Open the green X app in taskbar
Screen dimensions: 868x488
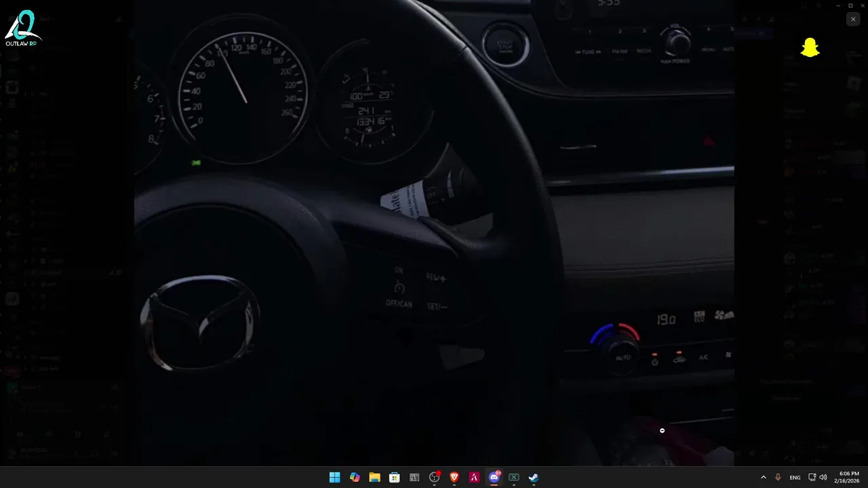coord(514,477)
